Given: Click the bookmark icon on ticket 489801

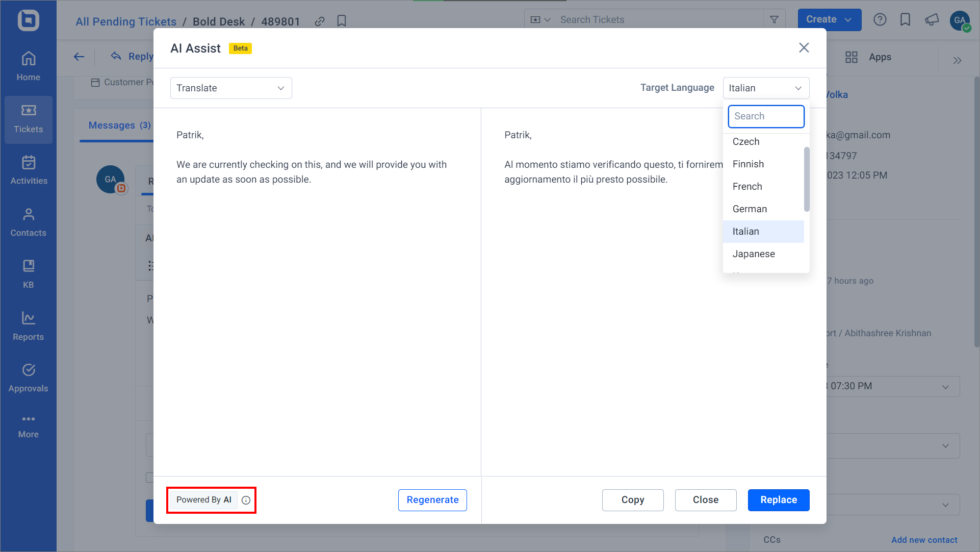Looking at the screenshot, I should click(x=343, y=21).
